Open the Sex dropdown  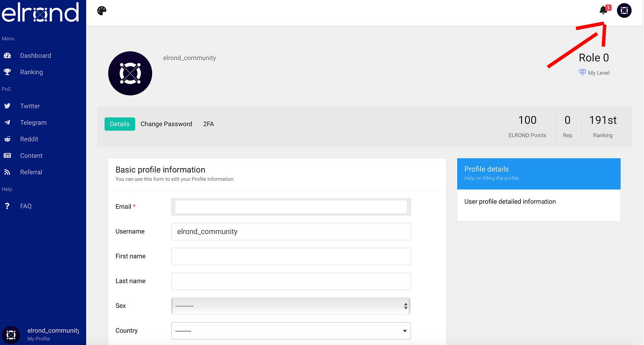point(291,306)
